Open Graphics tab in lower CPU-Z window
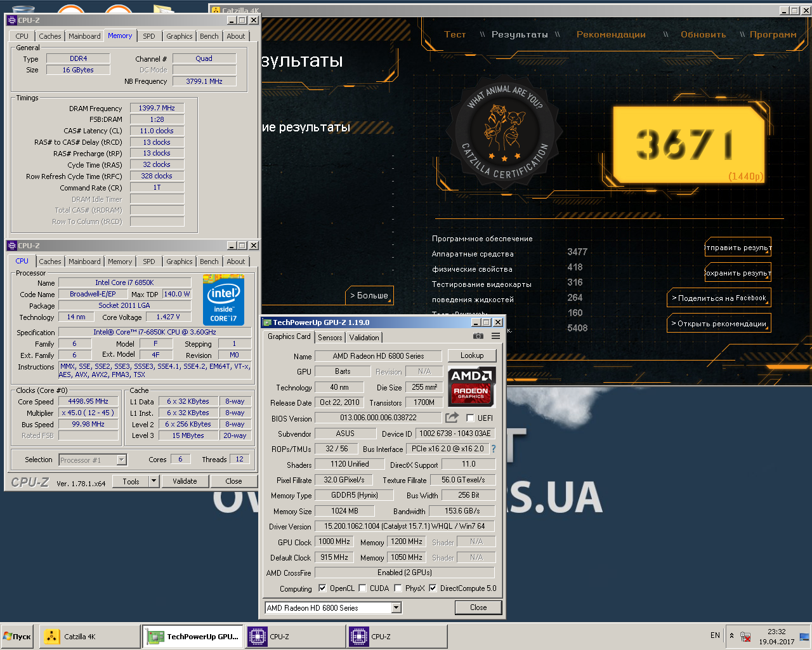The image size is (812, 650). tap(180, 262)
